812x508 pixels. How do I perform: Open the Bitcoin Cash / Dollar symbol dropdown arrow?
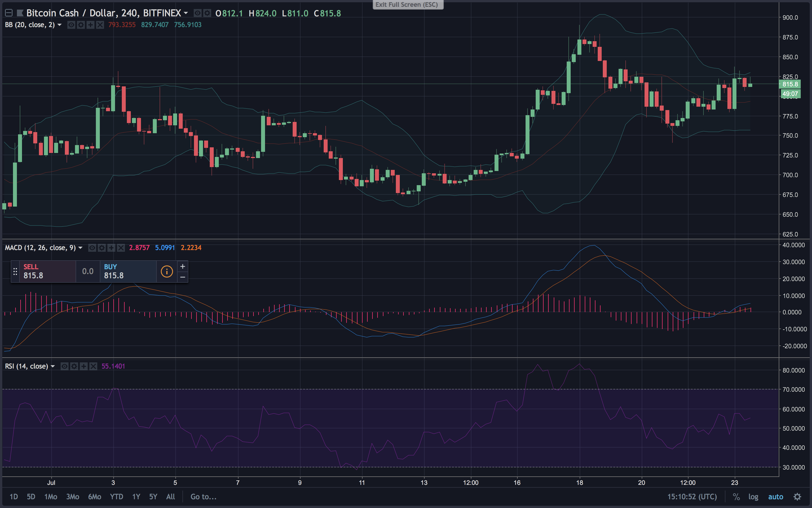186,13
